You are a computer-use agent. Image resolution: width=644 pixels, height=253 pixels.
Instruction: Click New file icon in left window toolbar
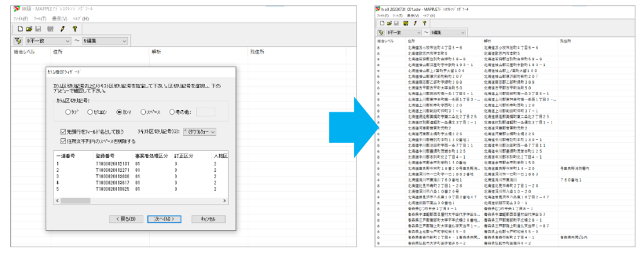pos(21,29)
